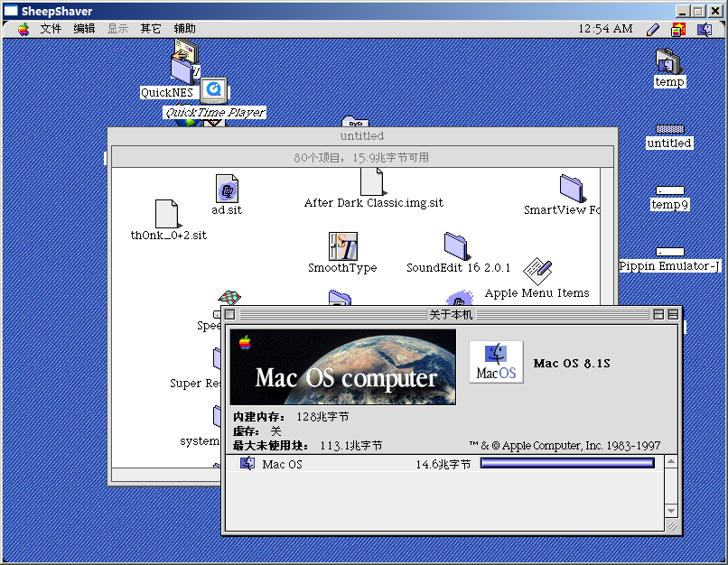Screen dimensions: 728x565
Task: Click the Mac OS logo icon in 关于本机
Action: (x=496, y=362)
